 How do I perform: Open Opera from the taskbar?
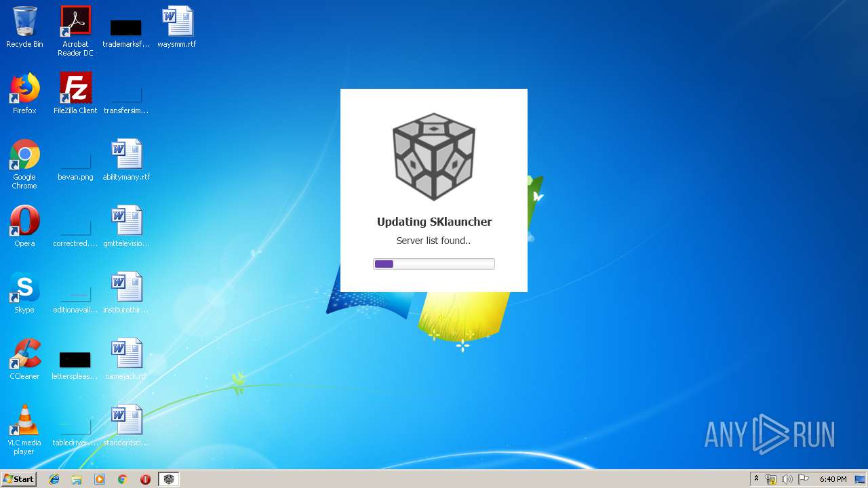(x=145, y=479)
